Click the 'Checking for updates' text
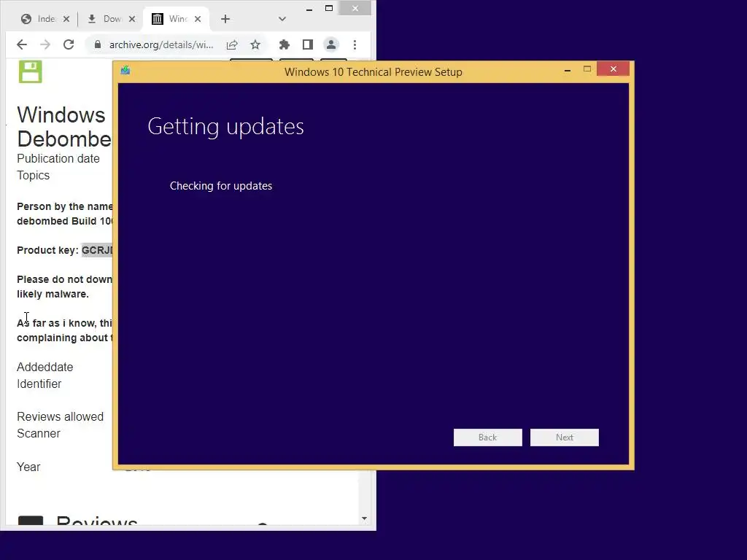Screen dimensions: 747x560 coord(221,186)
